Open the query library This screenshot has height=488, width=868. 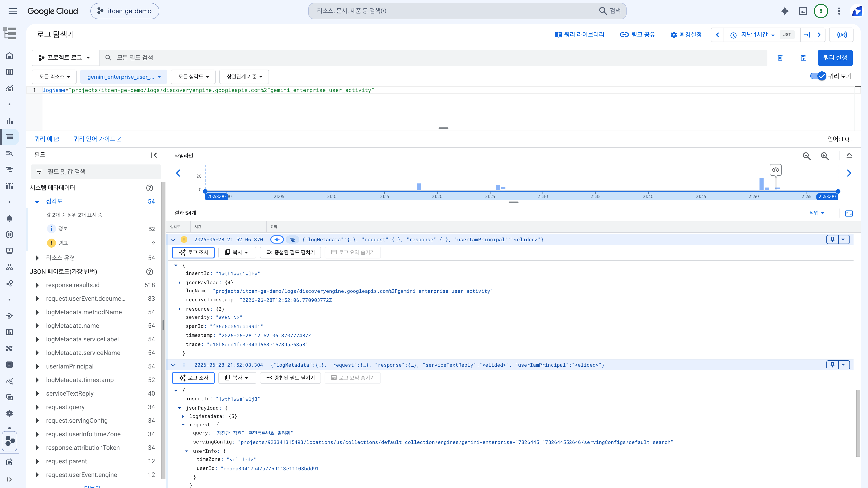click(x=580, y=35)
